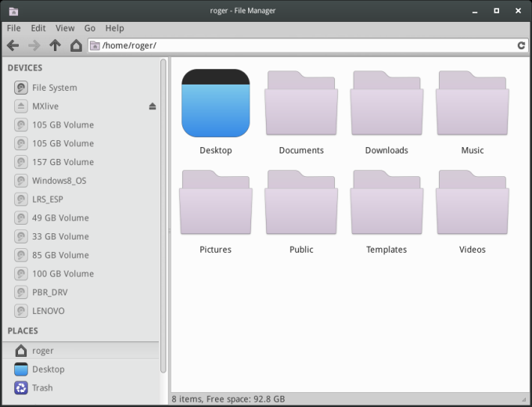The height and width of the screenshot is (407, 532).
Task: Click the sidebar vertical scrollbar
Action: point(163,211)
